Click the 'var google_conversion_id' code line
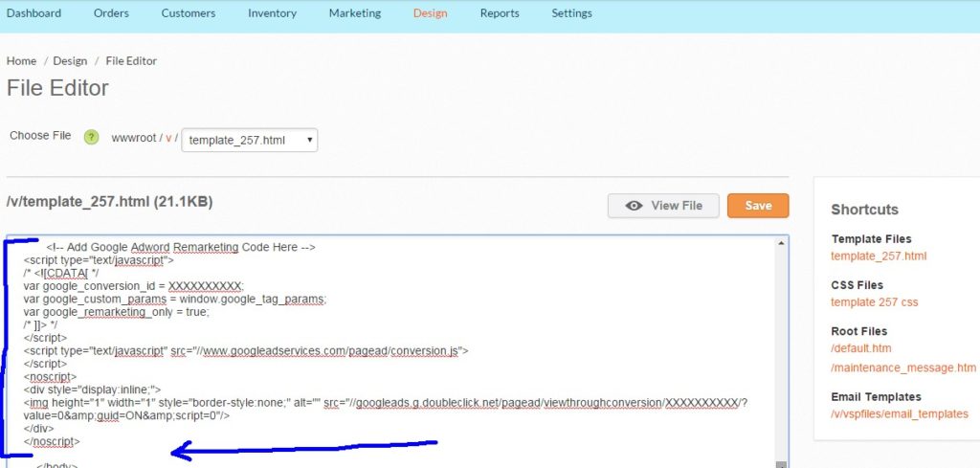The image size is (980, 468). (x=134, y=286)
